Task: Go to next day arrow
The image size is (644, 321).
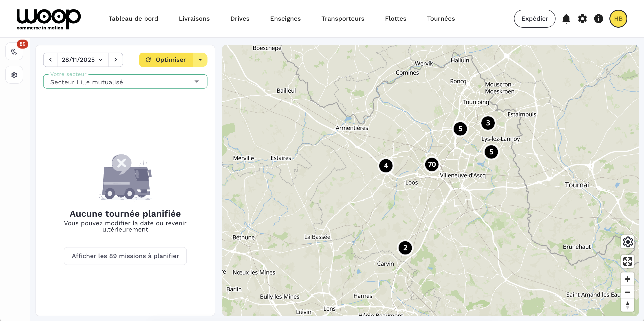Action: click(x=115, y=60)
